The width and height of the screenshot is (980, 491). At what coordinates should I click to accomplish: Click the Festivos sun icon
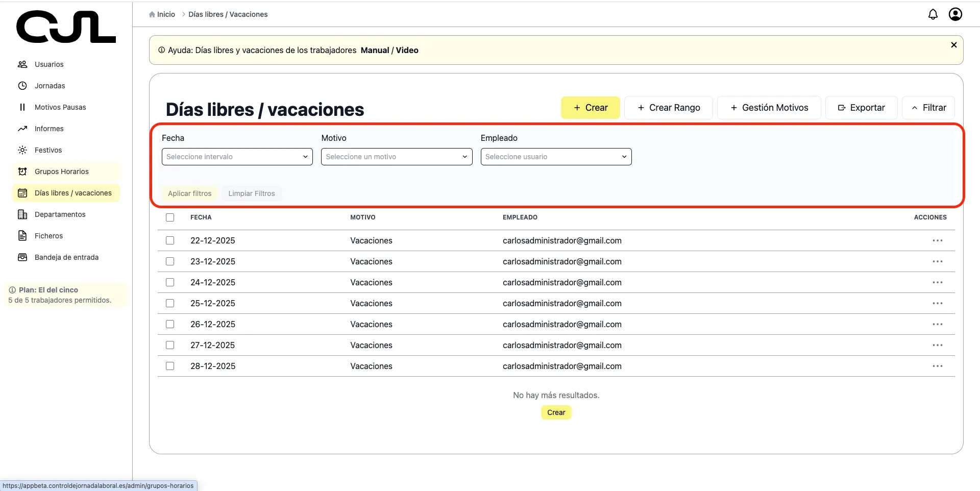point(22,150)
